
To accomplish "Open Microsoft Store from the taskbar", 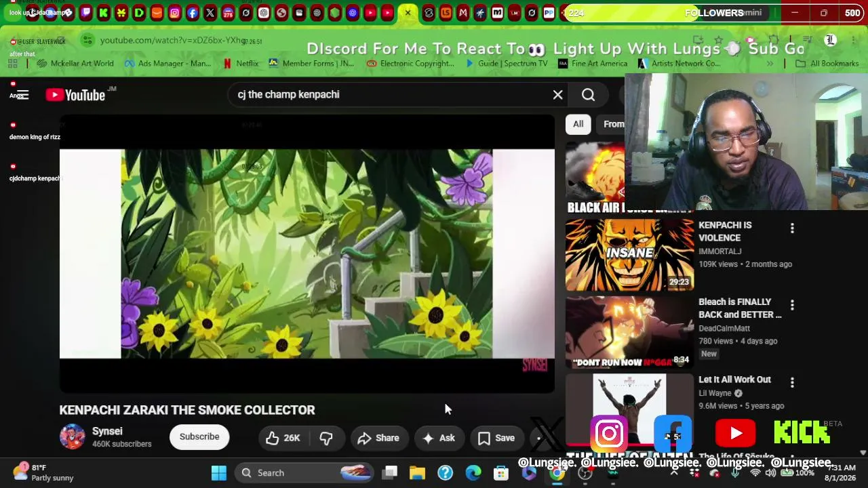I will pos(501,473).
